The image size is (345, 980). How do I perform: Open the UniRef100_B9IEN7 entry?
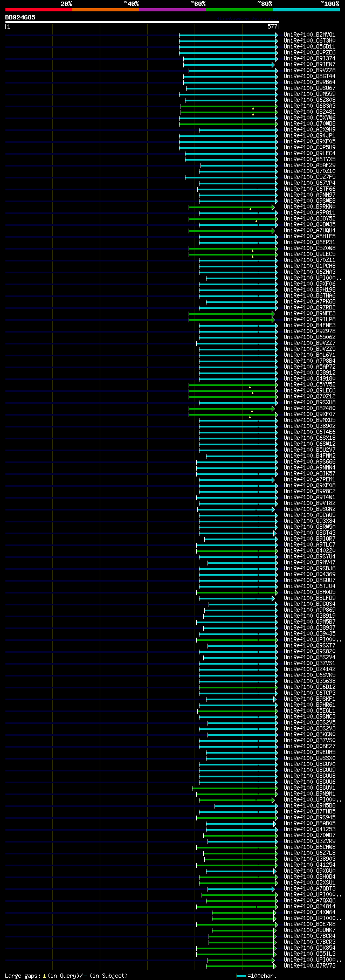pos(309,64)
